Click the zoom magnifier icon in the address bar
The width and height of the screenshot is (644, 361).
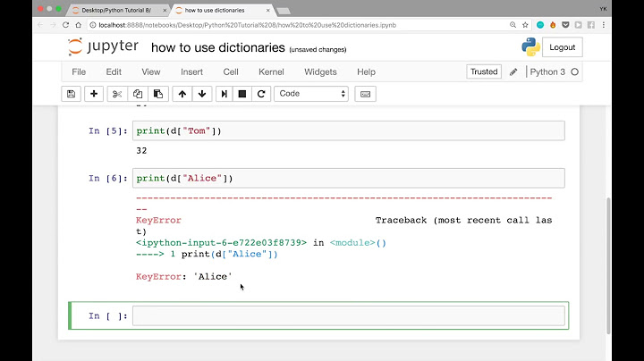click(513, 25)
